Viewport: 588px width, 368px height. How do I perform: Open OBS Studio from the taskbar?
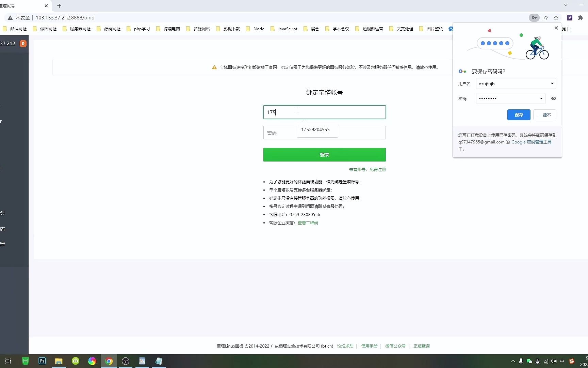126,361
